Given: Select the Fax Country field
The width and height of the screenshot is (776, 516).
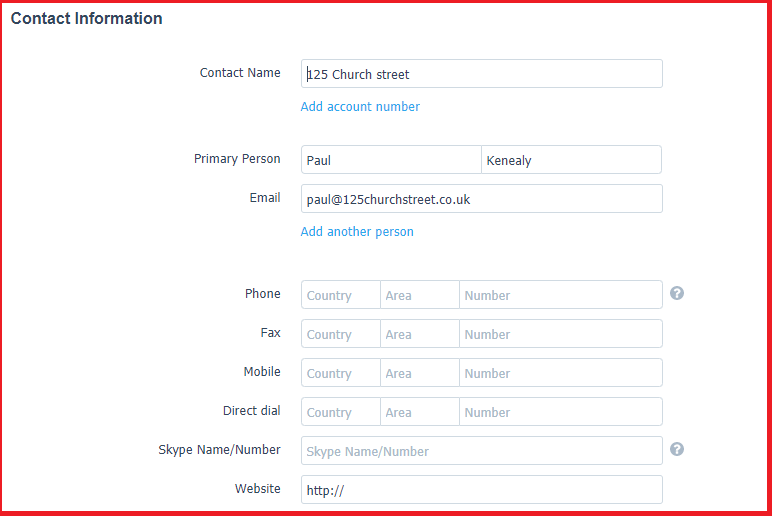Looking at the screenshot, I should coord(340,333).
